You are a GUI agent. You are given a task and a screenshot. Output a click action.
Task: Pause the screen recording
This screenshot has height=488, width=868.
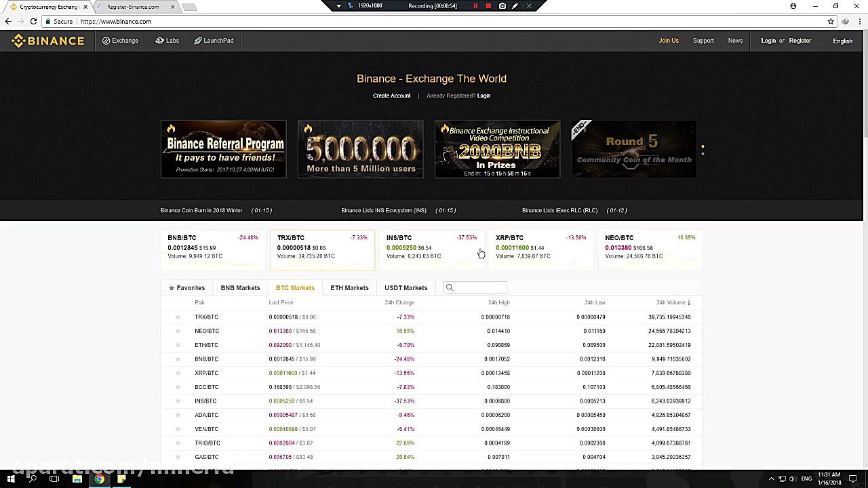coord(475,6)
